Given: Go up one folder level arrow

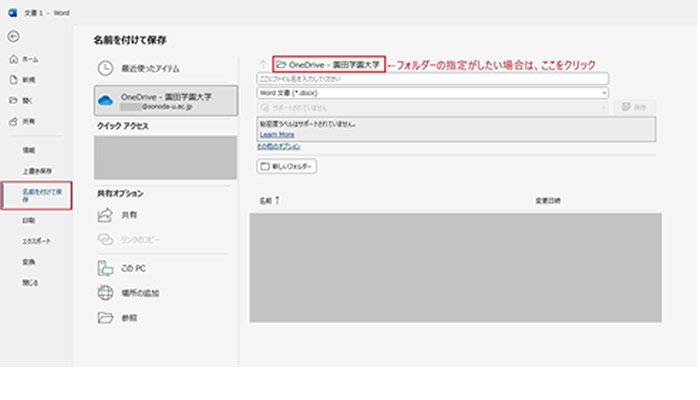Looking at the screenshot, I should click(x=262, y=63).
